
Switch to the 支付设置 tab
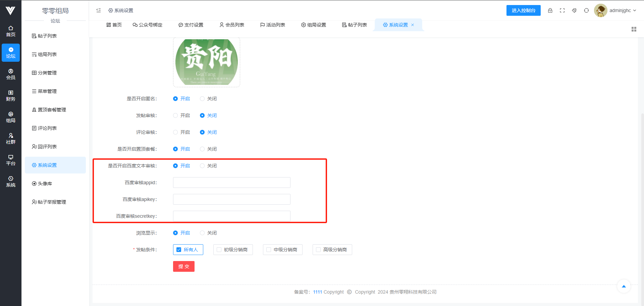191,25
